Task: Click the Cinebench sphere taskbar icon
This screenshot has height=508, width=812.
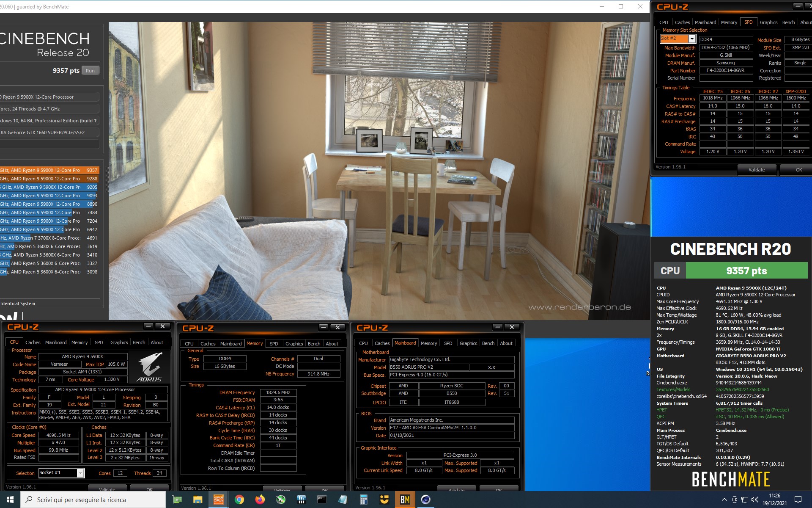Action: pyautogui.click(x=425, y=500)
